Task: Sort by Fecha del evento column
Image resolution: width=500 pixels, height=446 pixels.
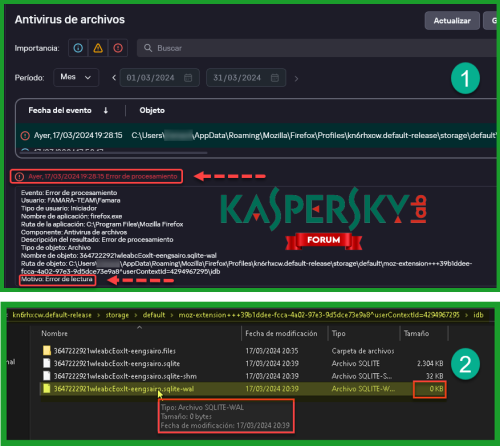Action: (x=60, y=110)
